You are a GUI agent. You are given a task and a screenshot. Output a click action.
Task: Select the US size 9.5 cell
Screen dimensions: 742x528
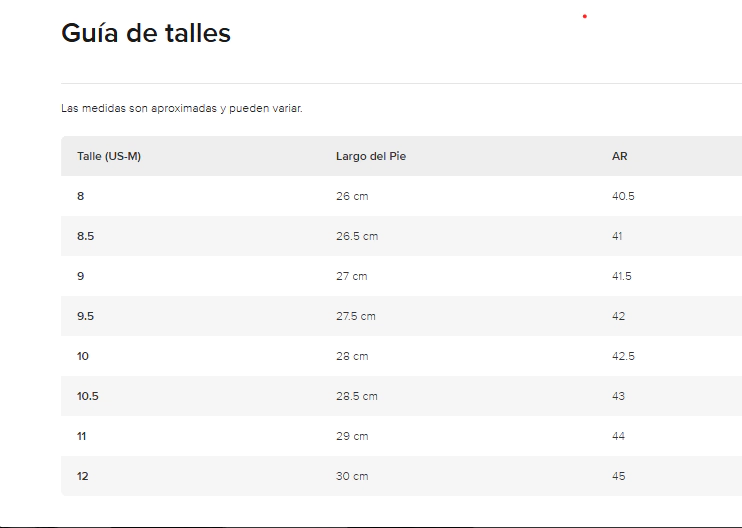coord(86,316)
